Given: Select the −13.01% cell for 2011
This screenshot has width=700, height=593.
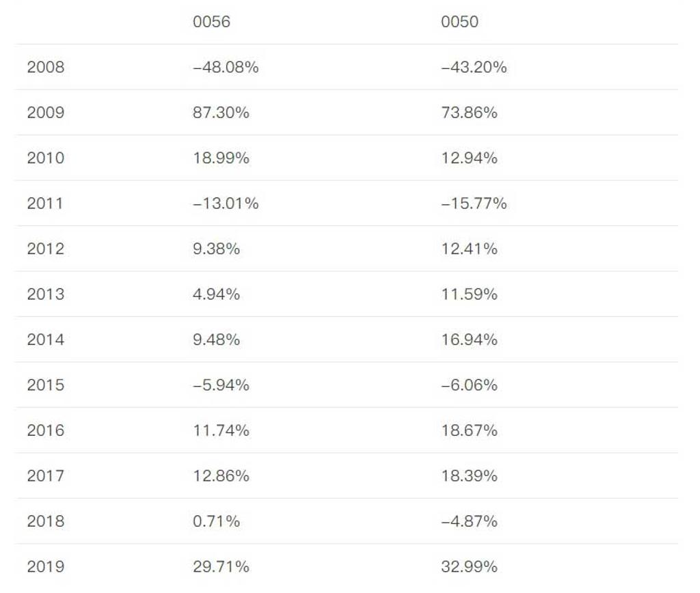Looking at the screenshot, I should (226, 203).
